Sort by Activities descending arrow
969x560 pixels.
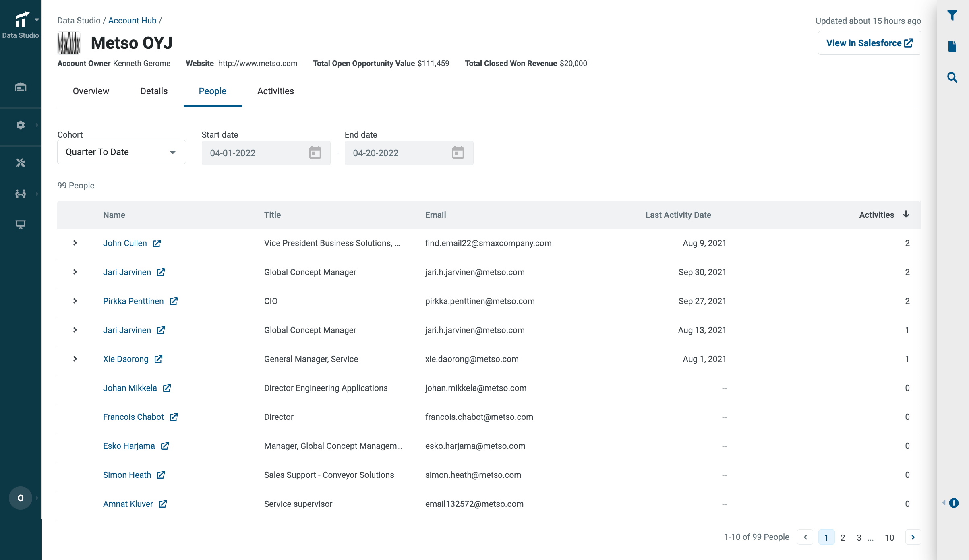pyautogui.click(x=906, y=214)
